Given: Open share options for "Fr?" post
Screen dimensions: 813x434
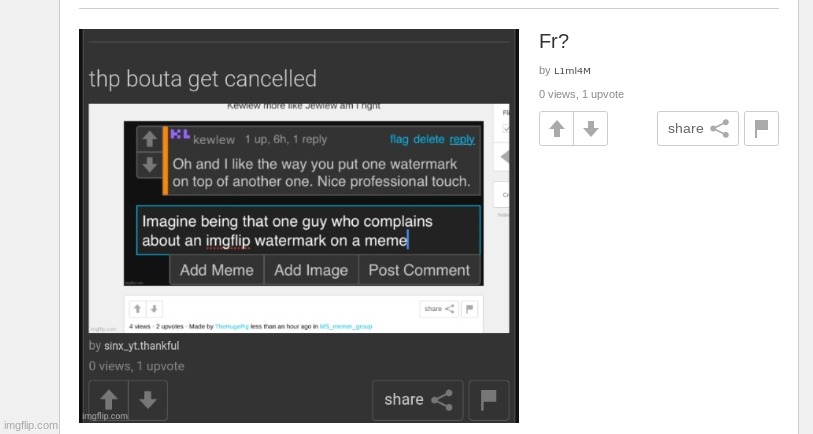Looking at the screenshot, I should (697, 129).
